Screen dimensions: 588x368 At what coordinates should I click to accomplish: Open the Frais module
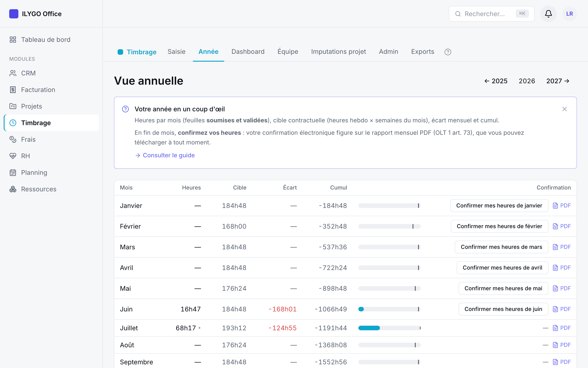click(51, 139)
